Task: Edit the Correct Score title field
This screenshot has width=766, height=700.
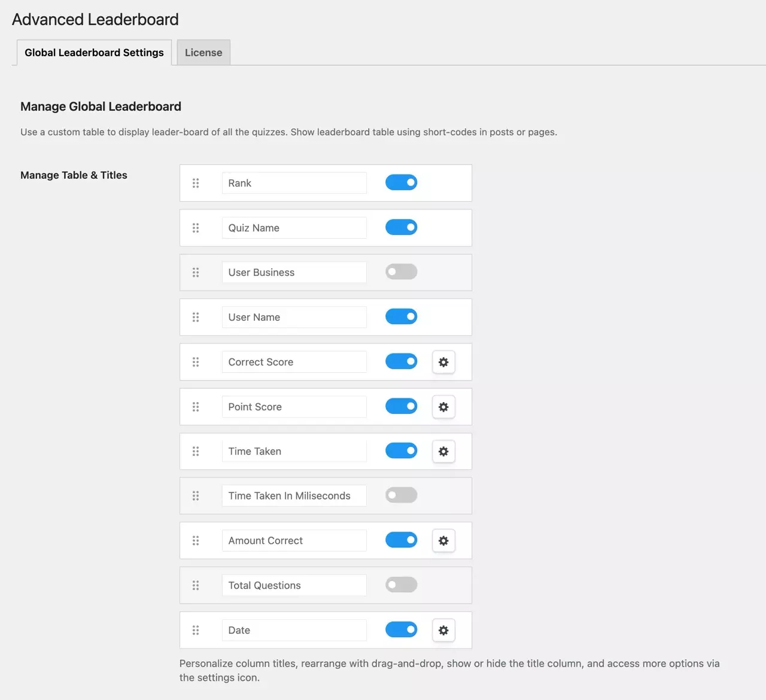Action: pos(294,362)
